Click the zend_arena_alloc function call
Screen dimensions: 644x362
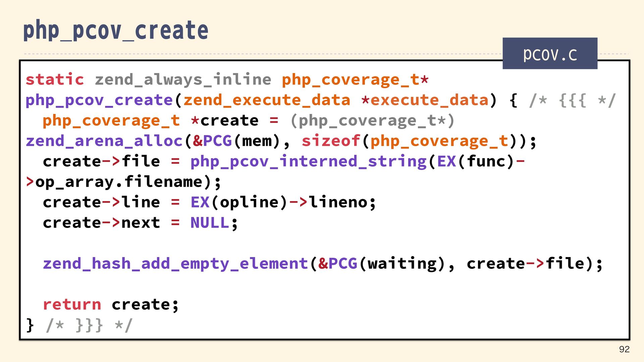pos(104,141)
